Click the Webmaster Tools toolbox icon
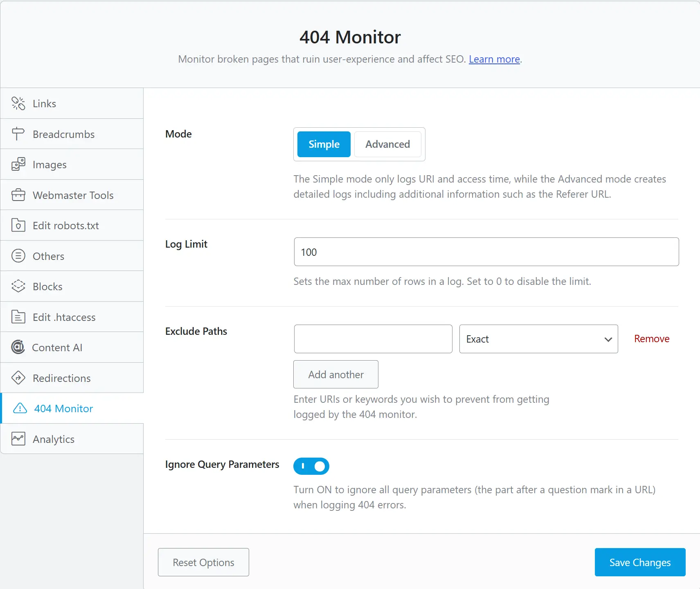This screenshot has width=700, height=589. point(18,195)
